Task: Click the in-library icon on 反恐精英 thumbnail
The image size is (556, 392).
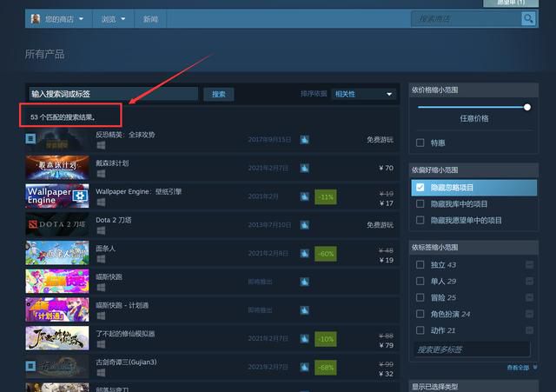Action: coord(30,138)
